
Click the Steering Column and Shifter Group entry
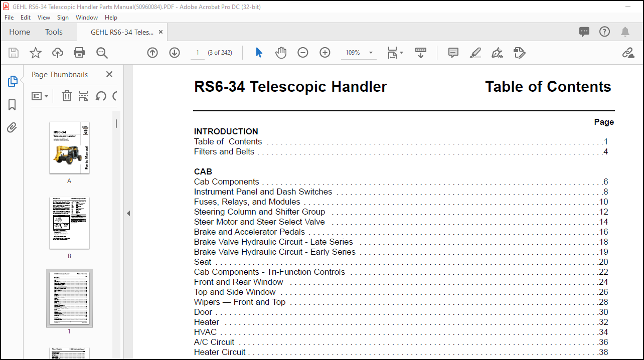[x=401, y=212]
